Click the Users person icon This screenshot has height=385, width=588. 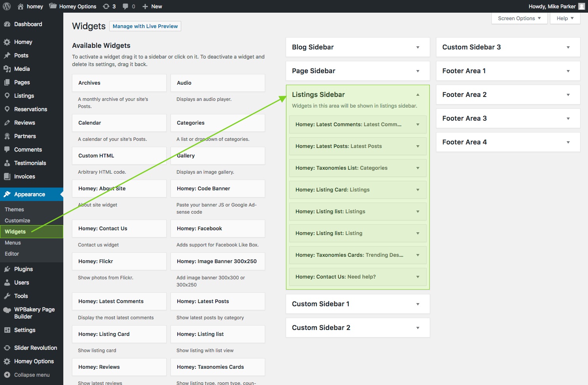(x=7, y=283)
